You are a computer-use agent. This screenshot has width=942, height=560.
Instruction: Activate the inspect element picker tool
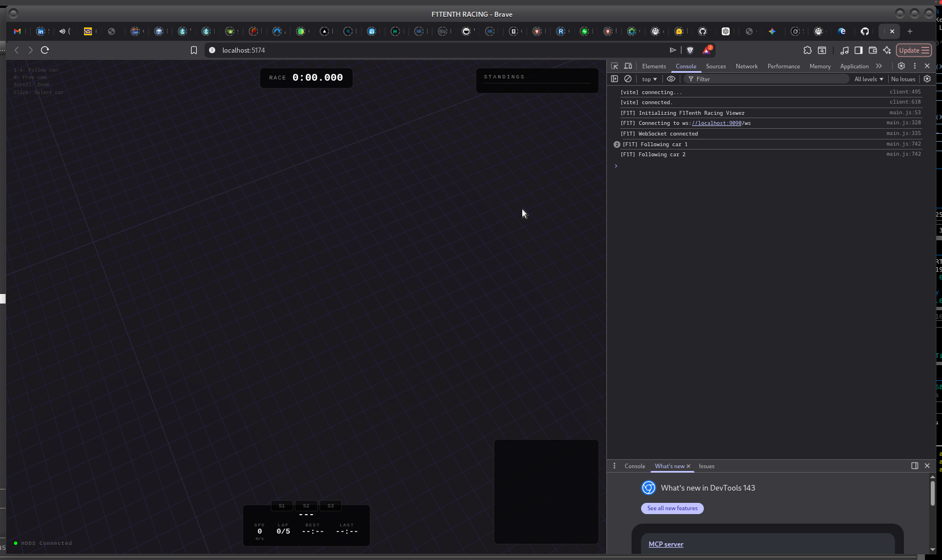click(x=615, y=66)
